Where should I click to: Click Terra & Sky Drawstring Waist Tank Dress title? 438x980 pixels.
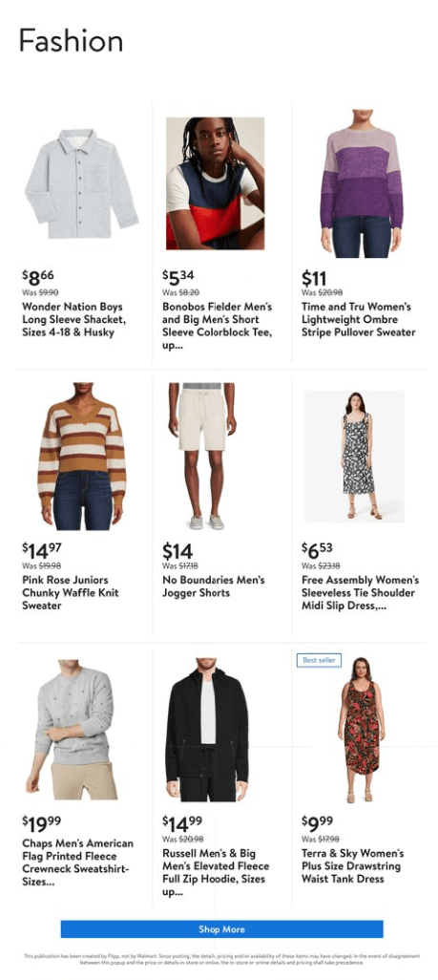353,865
